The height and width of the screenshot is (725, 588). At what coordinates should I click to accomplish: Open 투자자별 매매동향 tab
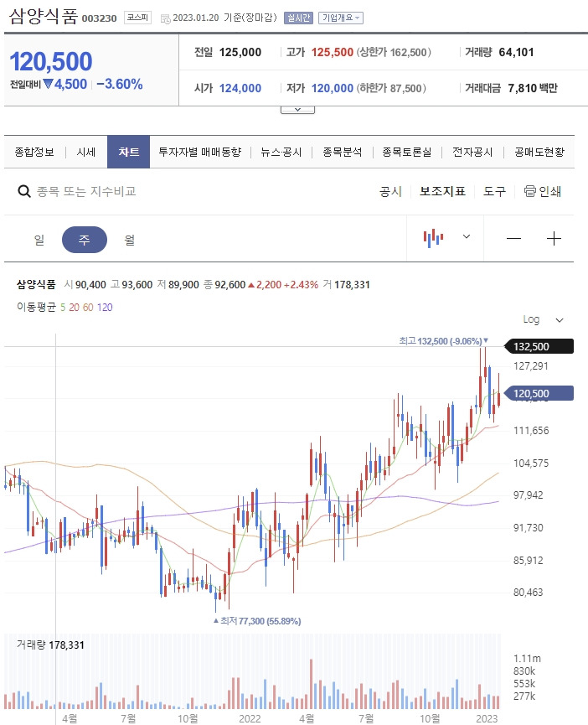200,152
